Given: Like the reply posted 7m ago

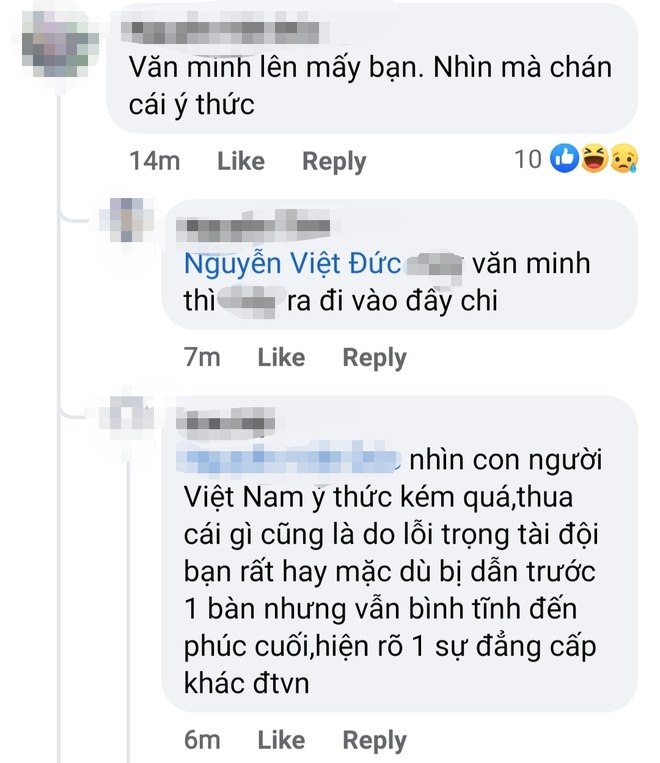Looking at the screenshot, I should coord(281,358).
